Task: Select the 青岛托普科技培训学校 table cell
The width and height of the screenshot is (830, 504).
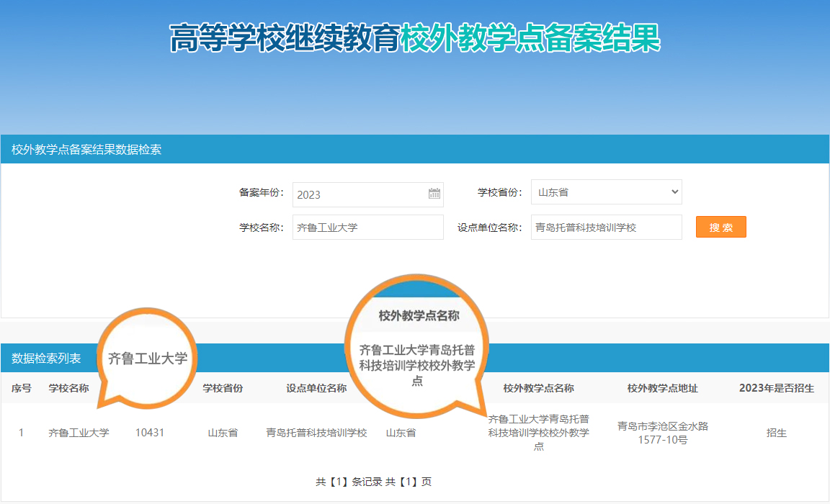Action: 316,433
